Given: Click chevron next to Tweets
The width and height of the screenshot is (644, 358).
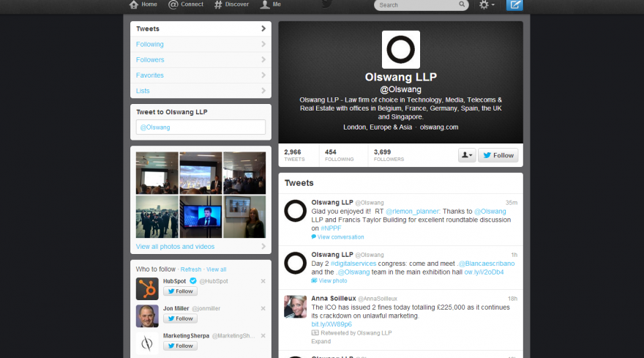Looking at the screenshot, I should 263,29.
